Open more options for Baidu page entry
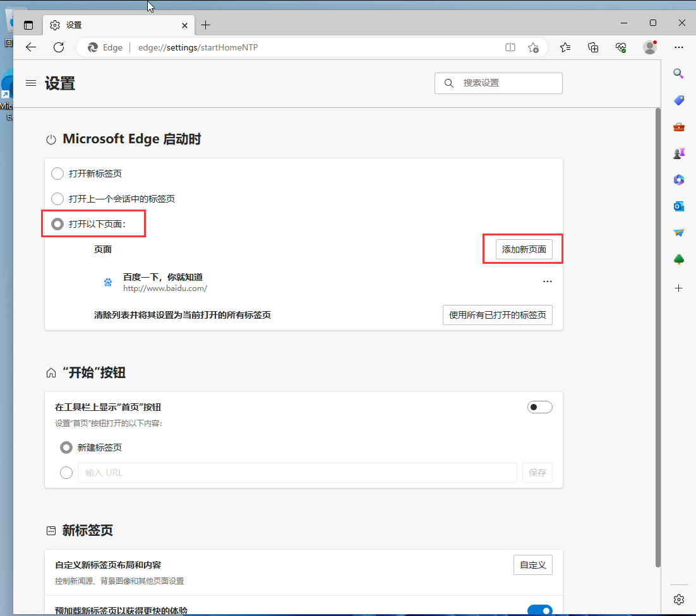 [547, 281]
